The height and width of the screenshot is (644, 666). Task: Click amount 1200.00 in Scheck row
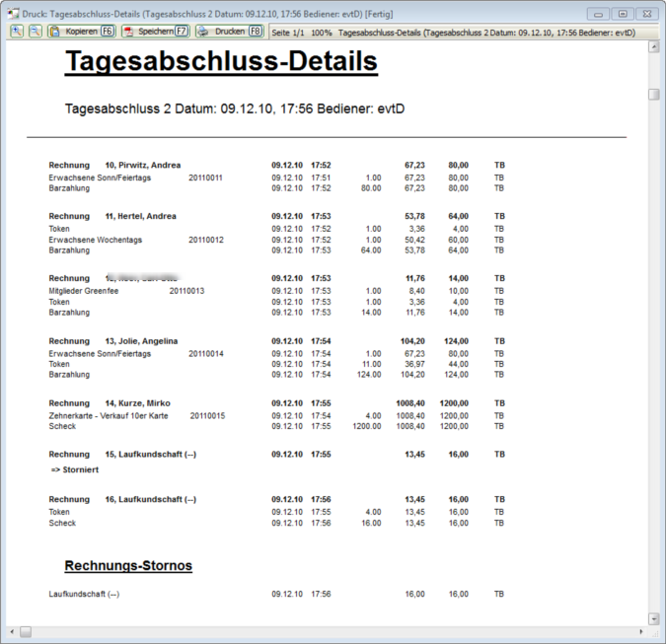(367, 426)
